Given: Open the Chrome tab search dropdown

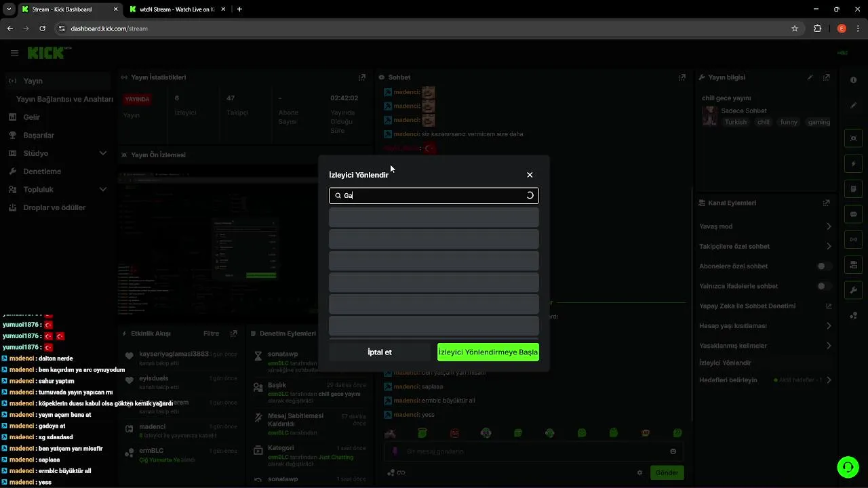Looking at the screenshot, I should (x=9, y=9).
